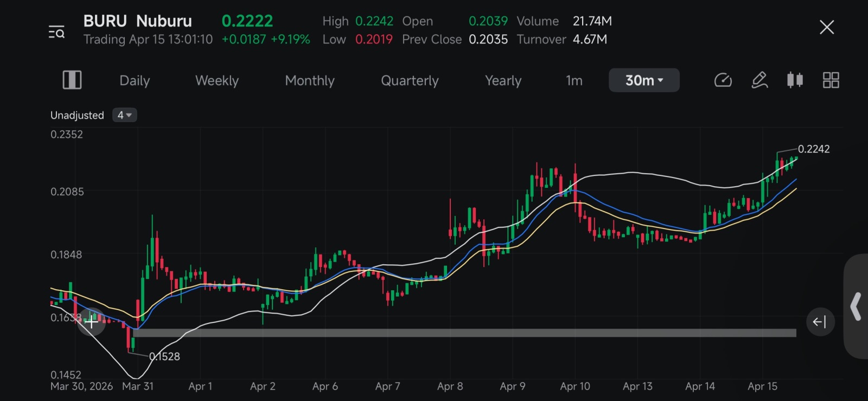
Task: Open the multi-chart grid layout
Action: (x=831, y=80)
